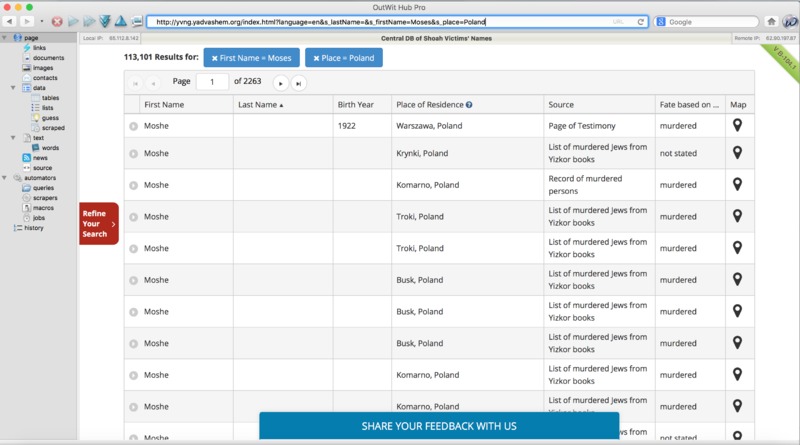Stop loading with the red X icon
Screen dimensions: 800x445
coord(57,21)
